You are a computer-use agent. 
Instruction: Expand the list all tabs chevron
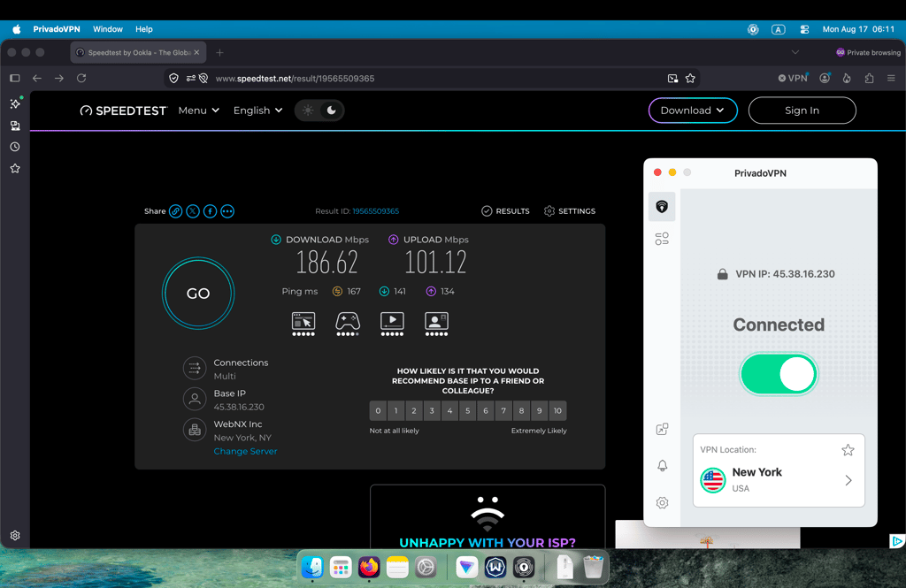tap(795, 52)
